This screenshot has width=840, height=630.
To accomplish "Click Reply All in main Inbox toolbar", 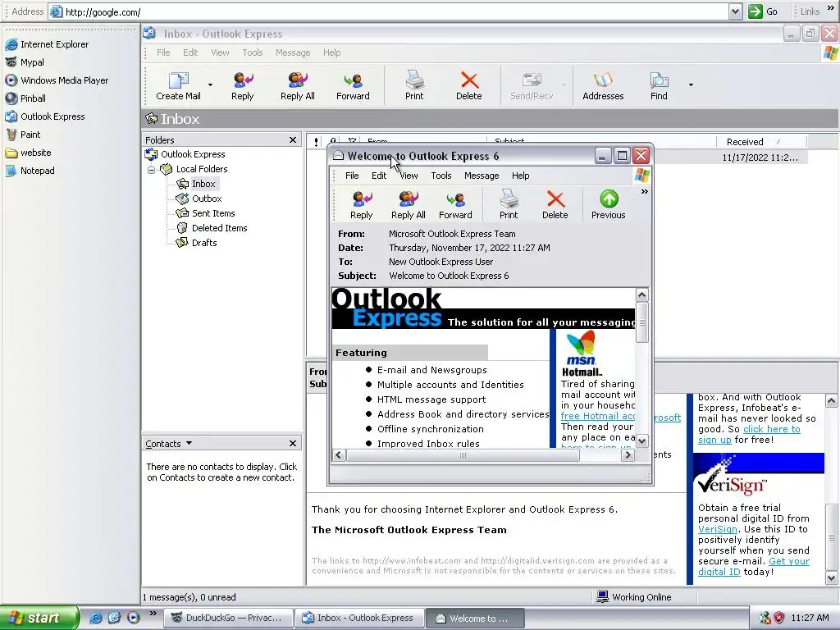I will [x=297, y=85].
